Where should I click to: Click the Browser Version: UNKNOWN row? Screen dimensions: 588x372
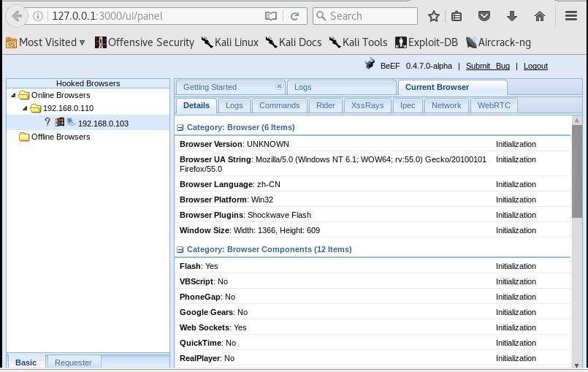click(373, 144)
